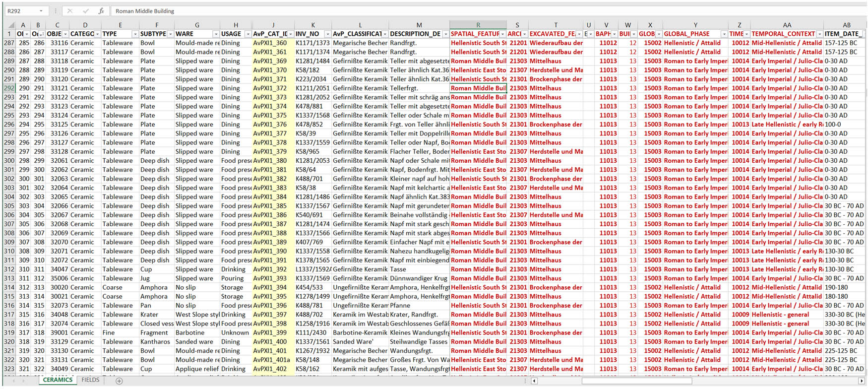Add a new sheet with plus icon
Screen dimensions: 868x389
[119, 381]
